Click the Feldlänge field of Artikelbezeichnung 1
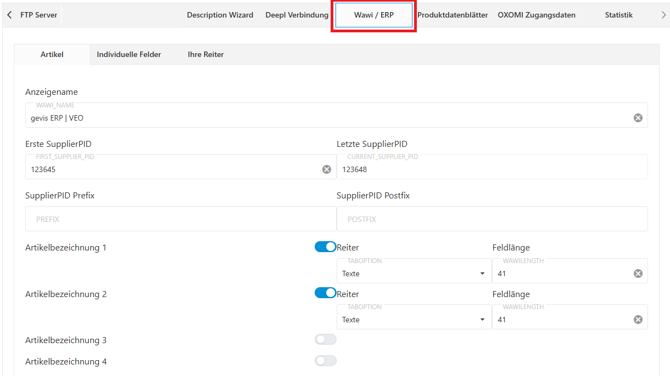The image size is (670, 376). coord(570,271)
